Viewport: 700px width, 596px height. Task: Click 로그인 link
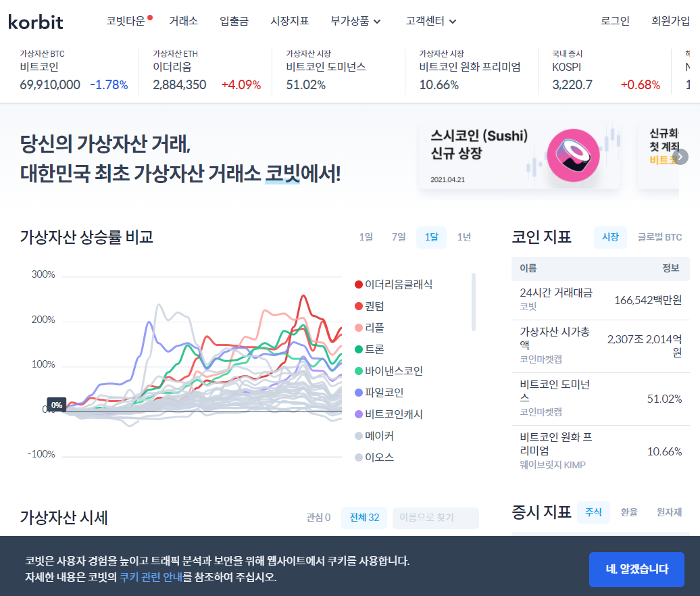(x=615, y=21)
